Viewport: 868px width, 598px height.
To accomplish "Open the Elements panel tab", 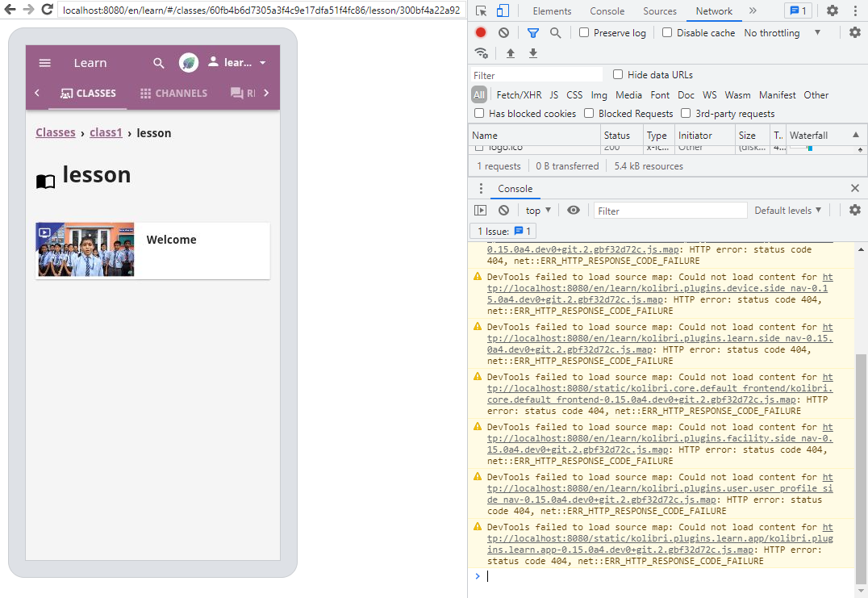I will pos(552,11).
